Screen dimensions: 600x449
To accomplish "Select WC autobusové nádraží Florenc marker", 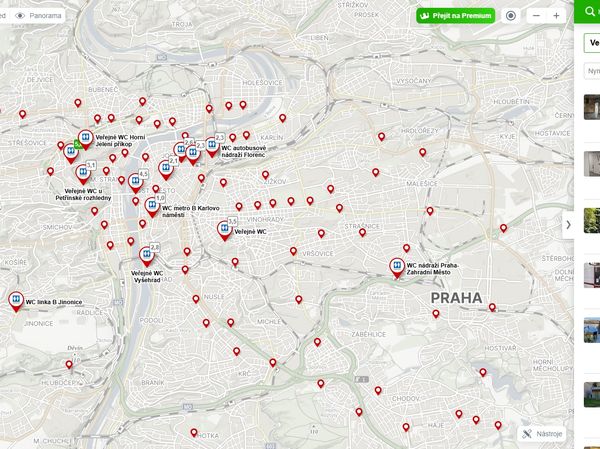I will pyautogui.click(x=212, y=147).
